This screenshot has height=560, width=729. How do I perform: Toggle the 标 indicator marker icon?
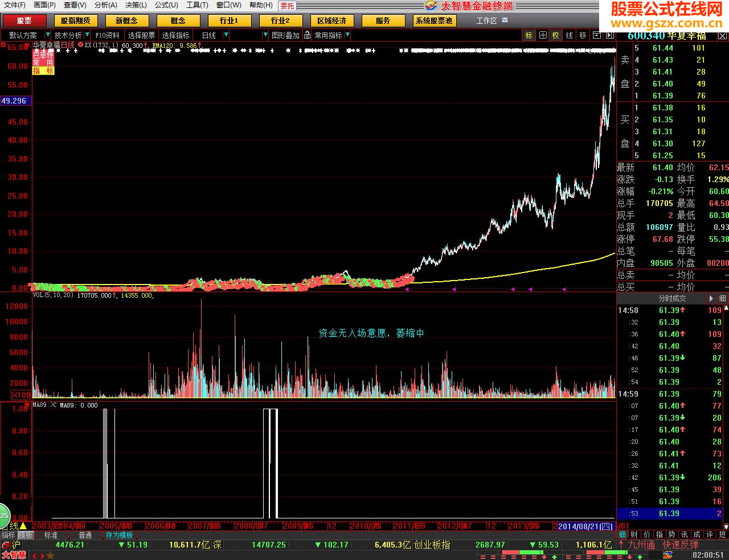tap(529, 35)
